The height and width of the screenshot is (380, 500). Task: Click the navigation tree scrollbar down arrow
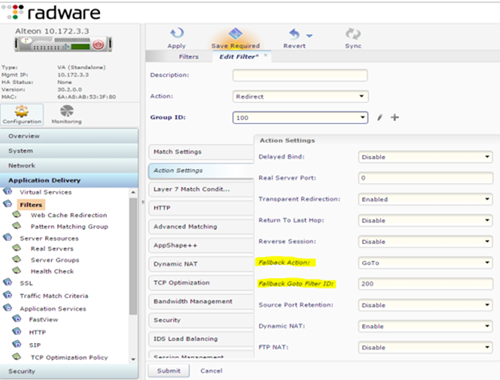point(133,359)
